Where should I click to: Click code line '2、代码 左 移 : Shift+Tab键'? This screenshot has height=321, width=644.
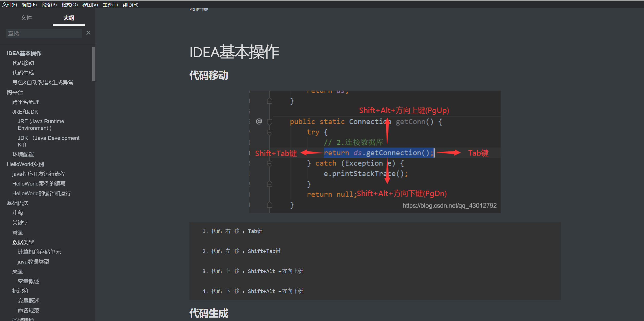coord(242,251)
